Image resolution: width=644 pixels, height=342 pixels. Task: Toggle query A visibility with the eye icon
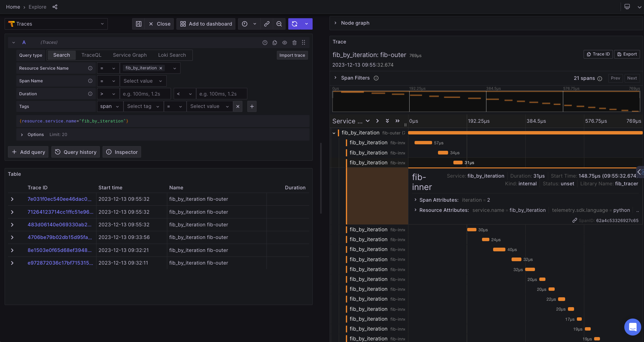click(284, 42)
